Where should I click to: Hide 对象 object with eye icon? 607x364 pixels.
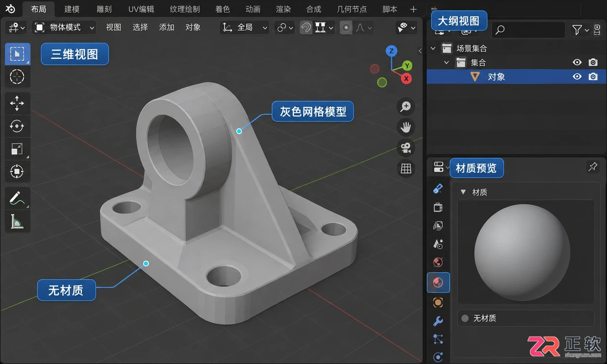tap(577, 77)
